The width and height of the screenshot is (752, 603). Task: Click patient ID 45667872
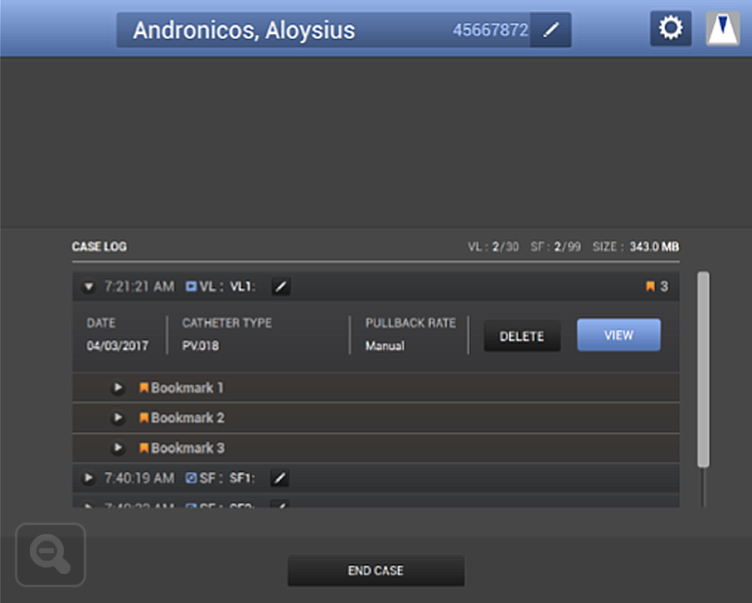coord(490,30)
